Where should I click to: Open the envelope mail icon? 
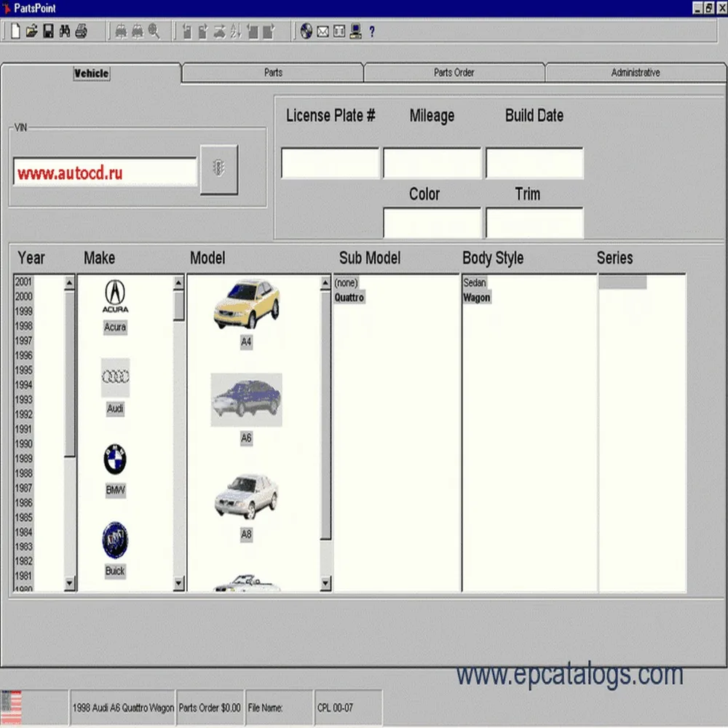tap(323, 31)
